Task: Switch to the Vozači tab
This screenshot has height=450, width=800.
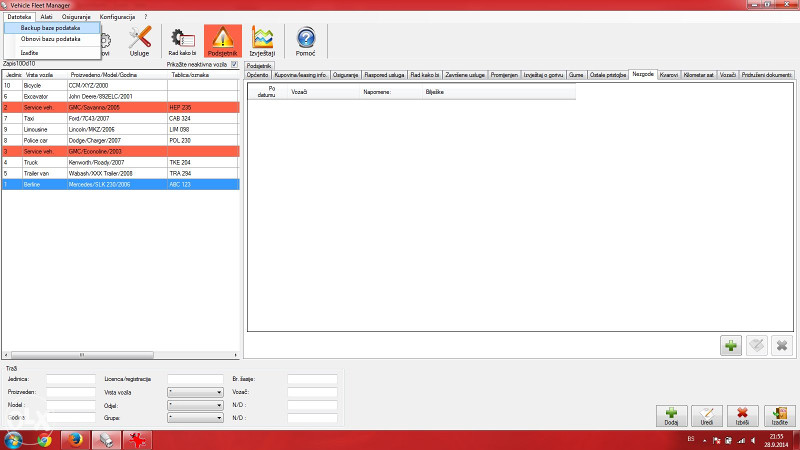Action: coord(728,75)
